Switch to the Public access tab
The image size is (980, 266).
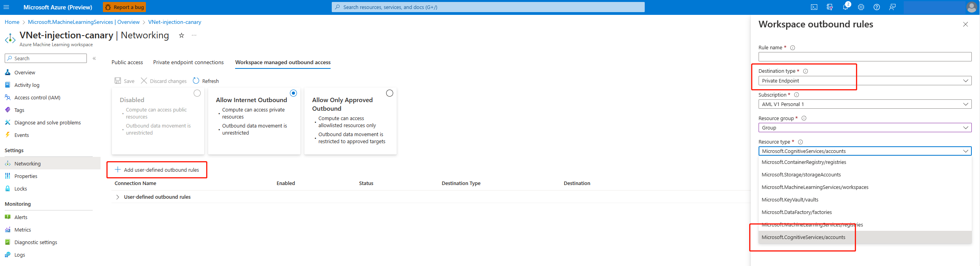pyautogui.click(x=127, y=62)
